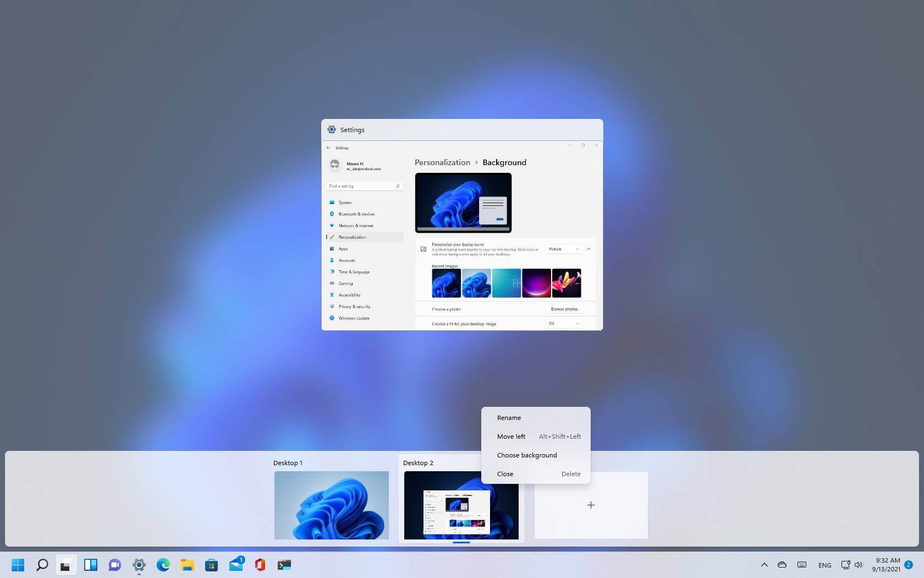Launch Microsoft Edge from taskbar
The height and width of the screenshot is (578, 924).
[163, 564]
